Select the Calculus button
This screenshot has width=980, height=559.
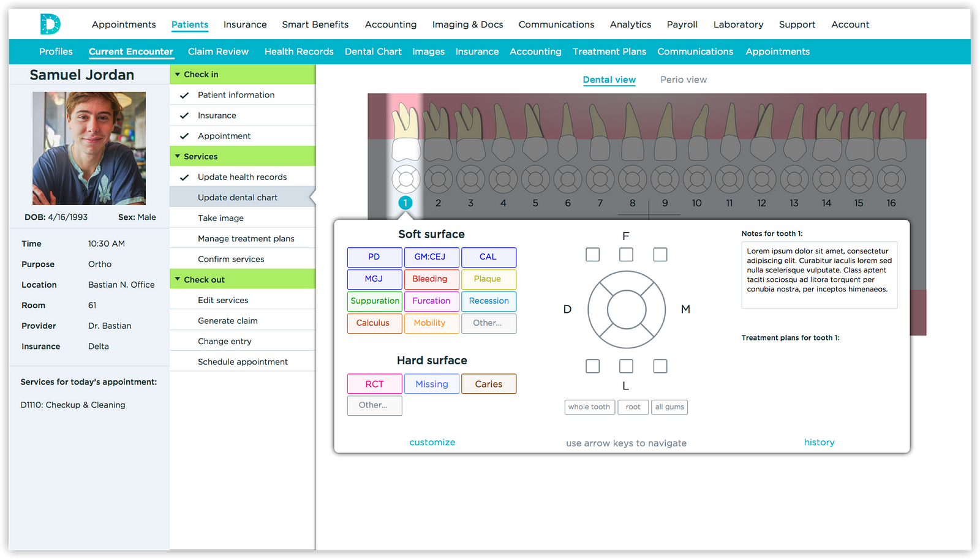click(374, 323)
